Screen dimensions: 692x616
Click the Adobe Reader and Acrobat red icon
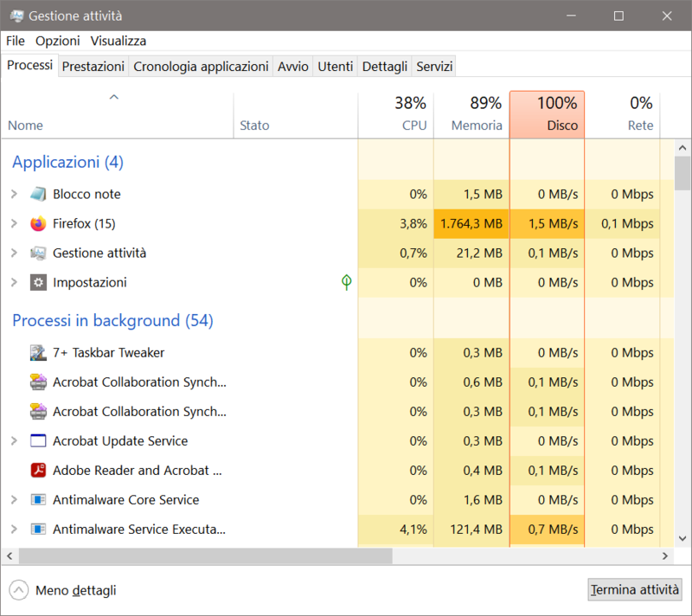pos(38,471)
